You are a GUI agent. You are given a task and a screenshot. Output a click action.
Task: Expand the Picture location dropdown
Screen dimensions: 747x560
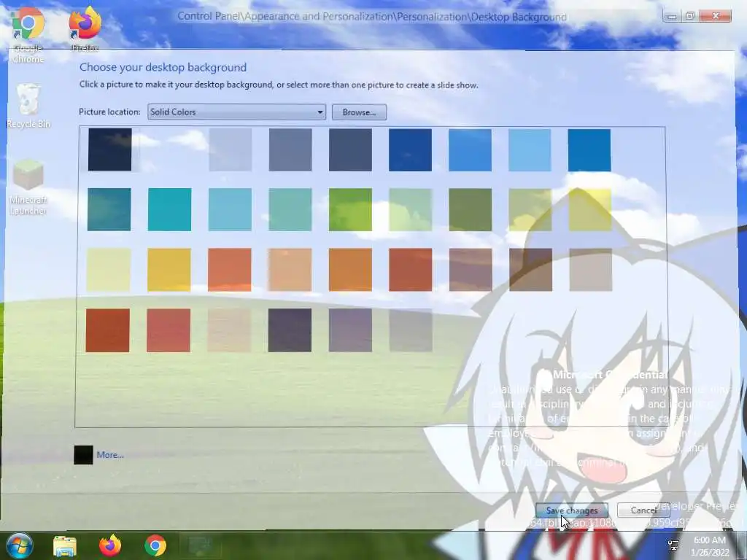[x=237, y=112]
